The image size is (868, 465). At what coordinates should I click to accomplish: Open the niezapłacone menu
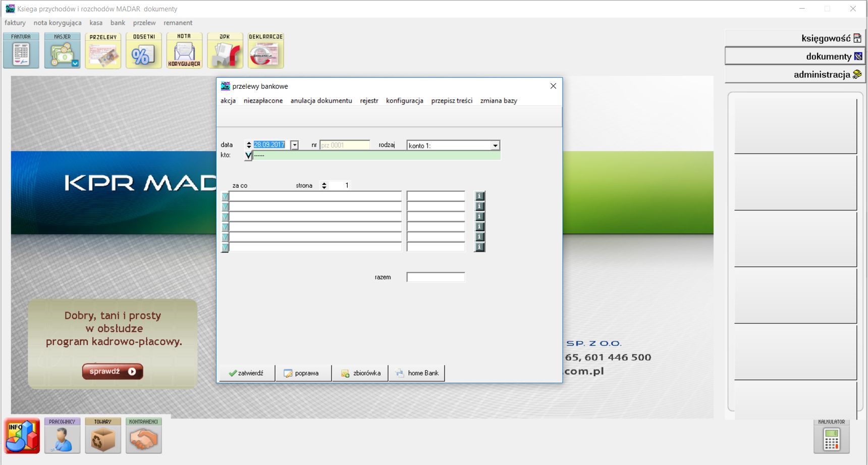coord(263,100)
